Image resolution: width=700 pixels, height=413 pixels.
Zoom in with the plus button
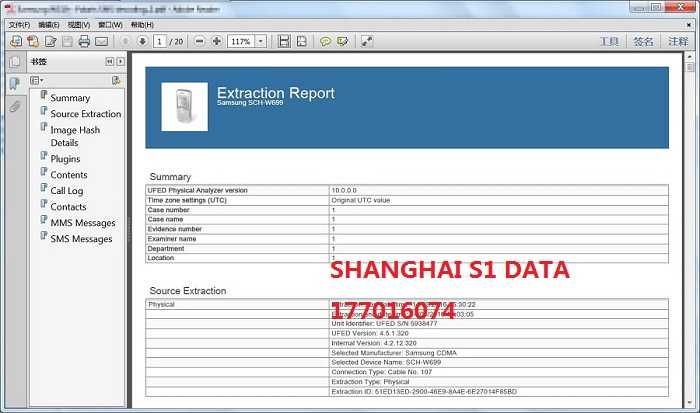[217, 41]
